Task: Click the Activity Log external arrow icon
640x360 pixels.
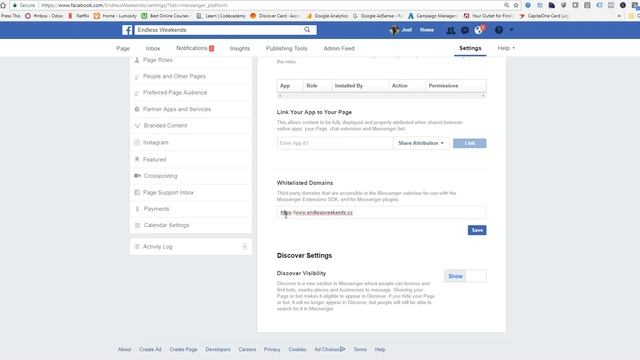Action: [x=244, y=247]
